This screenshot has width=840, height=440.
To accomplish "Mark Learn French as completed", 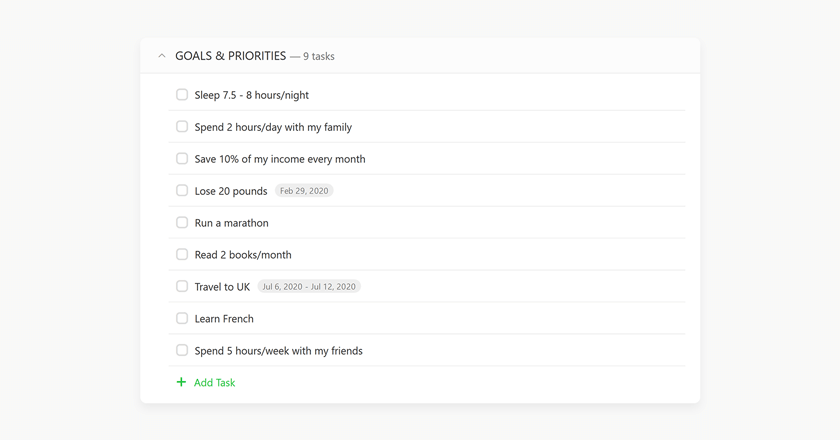I will click(182, 318).
